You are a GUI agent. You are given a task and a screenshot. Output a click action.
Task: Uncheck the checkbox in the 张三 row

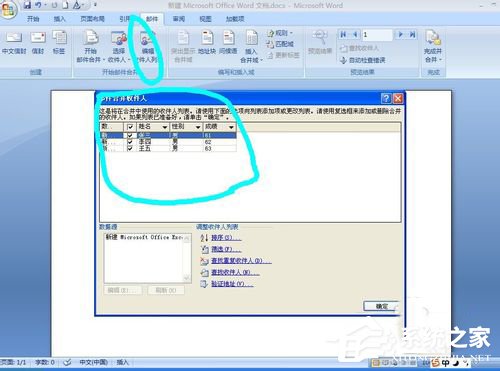(x=130, y=136)
